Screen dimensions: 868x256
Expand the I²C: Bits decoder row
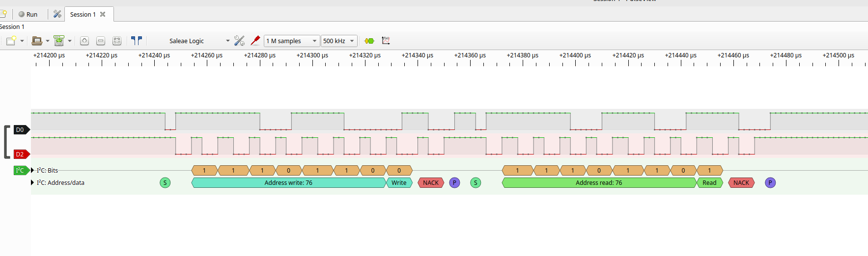point(33,170)
